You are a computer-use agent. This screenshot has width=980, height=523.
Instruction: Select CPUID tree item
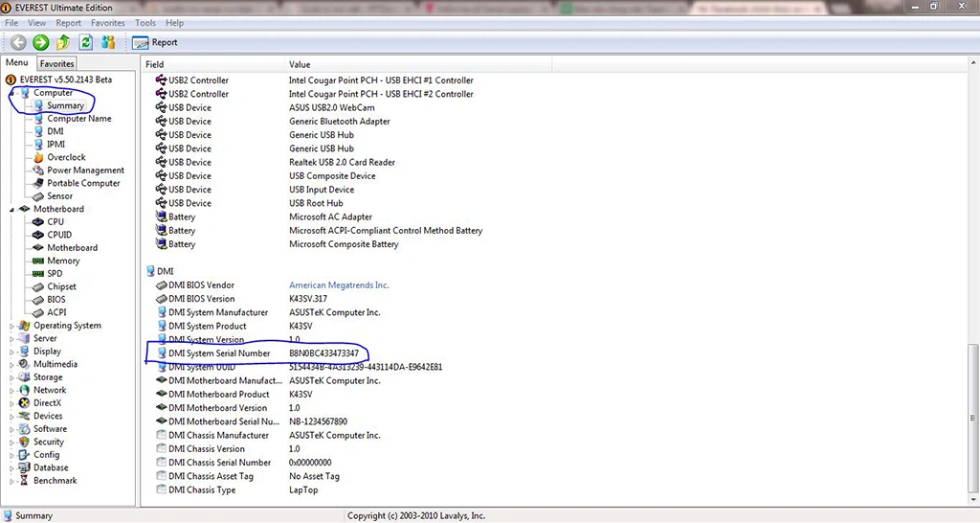pos(59,235)
